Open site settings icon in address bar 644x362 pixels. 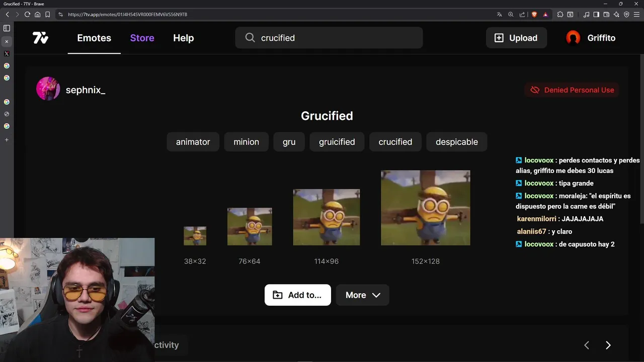point(61,15)
